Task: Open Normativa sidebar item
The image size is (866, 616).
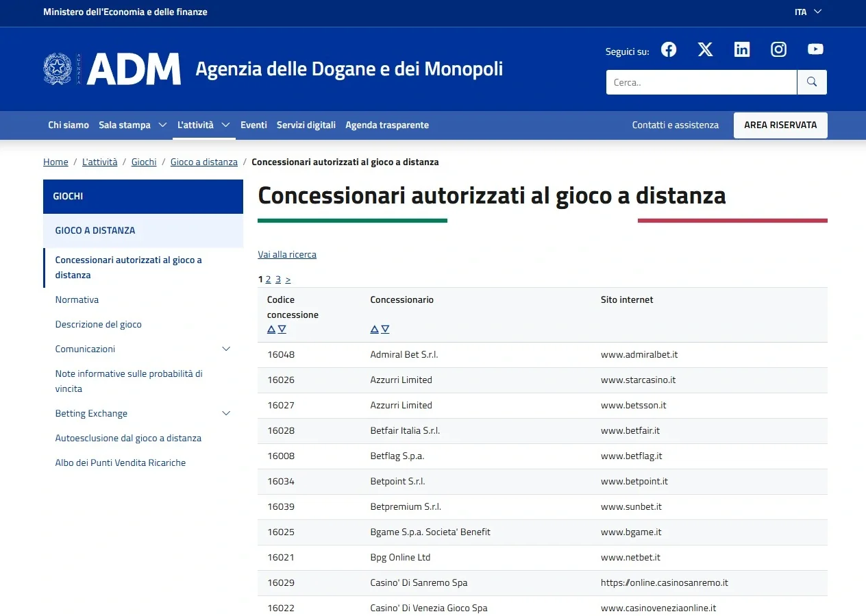Action: coord(77,300)
